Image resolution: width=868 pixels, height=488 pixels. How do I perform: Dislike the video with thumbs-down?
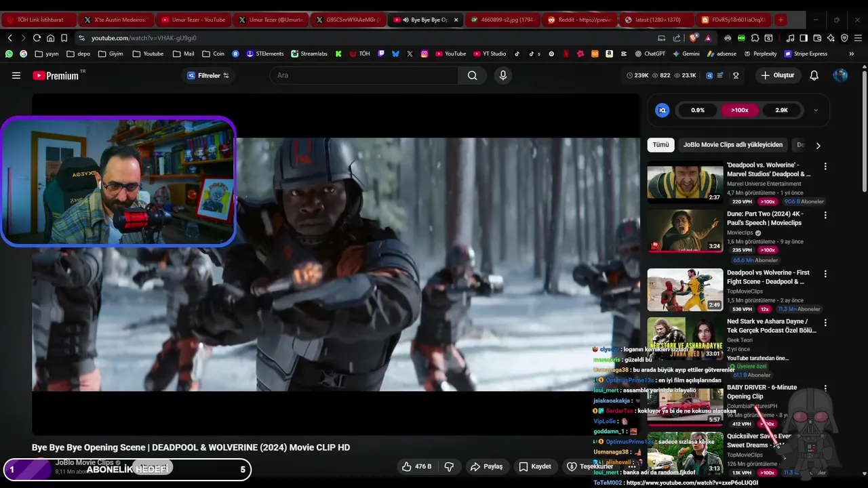coord(448,466)
